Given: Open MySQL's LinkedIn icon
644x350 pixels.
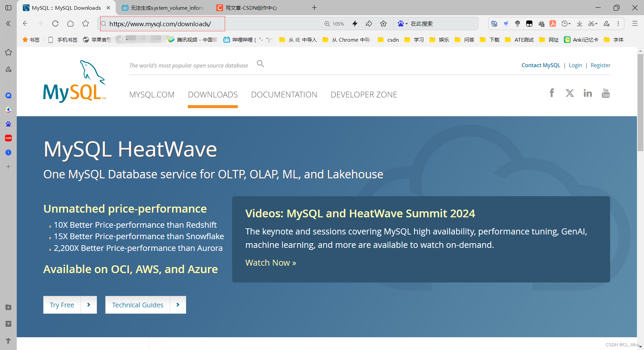Looking at the screenshot, I should click(588, 93).
